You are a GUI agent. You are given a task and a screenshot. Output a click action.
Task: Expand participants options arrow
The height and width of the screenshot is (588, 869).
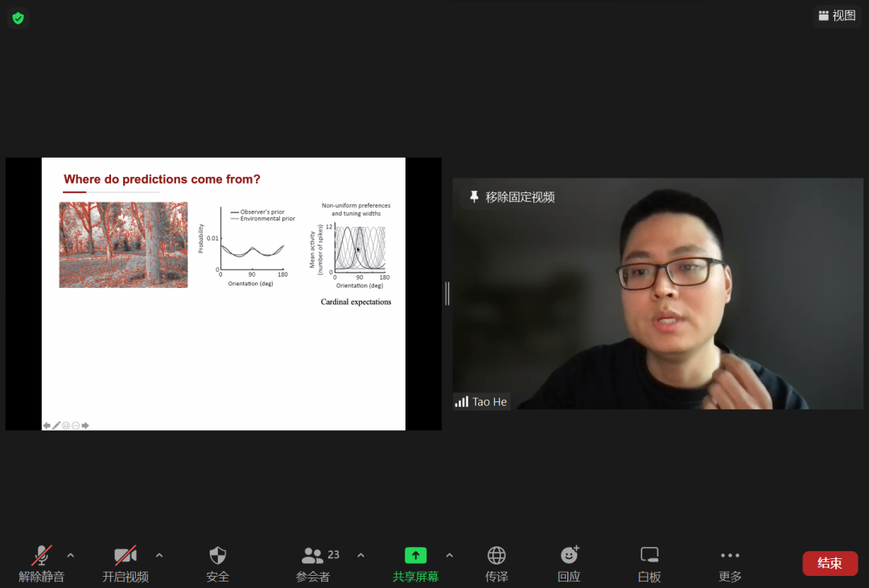coord(360,555)
